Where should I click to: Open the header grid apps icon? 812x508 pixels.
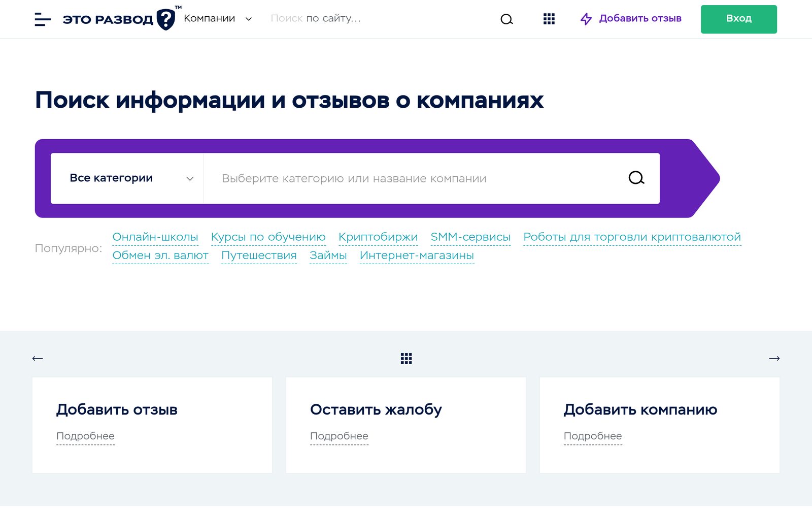(549, 19)
